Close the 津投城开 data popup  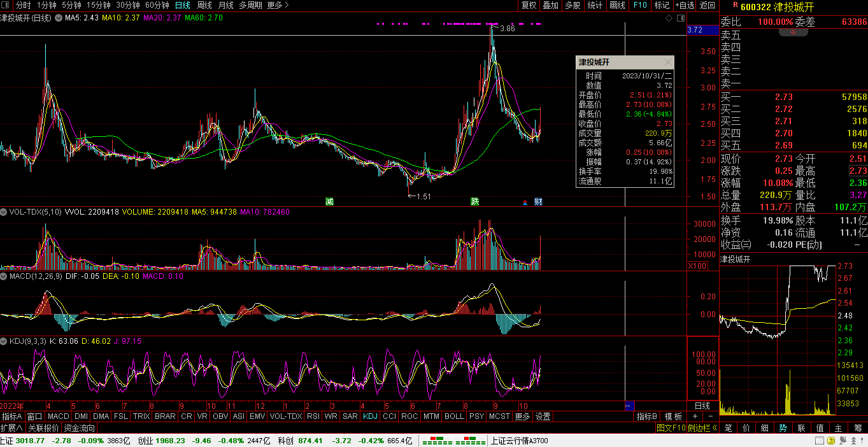point(667,62)
